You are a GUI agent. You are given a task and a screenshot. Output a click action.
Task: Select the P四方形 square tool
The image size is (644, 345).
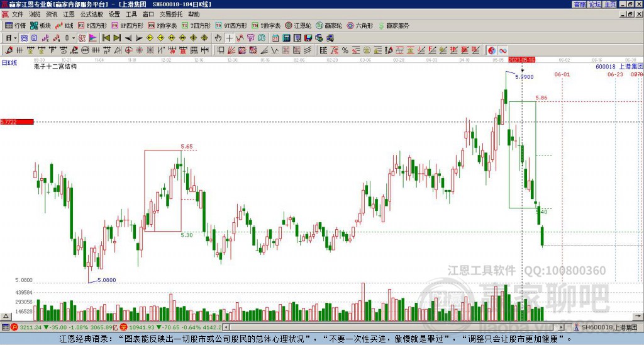pos(92,26)
